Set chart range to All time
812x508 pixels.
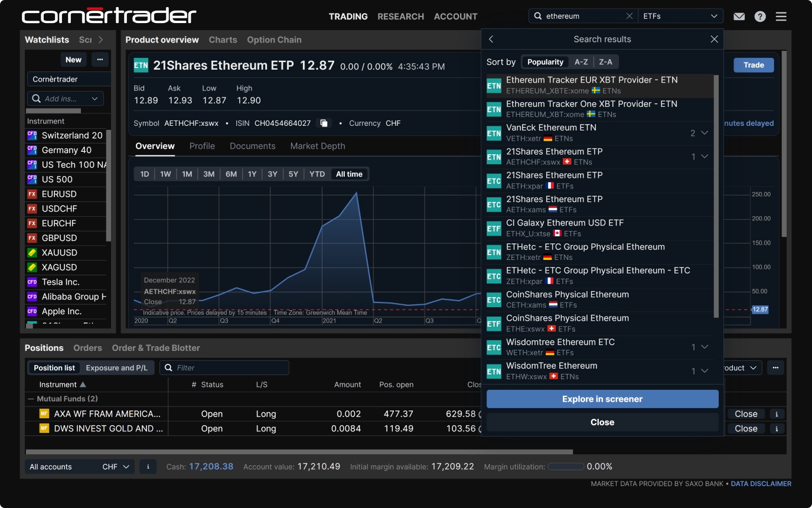(349, 174)
